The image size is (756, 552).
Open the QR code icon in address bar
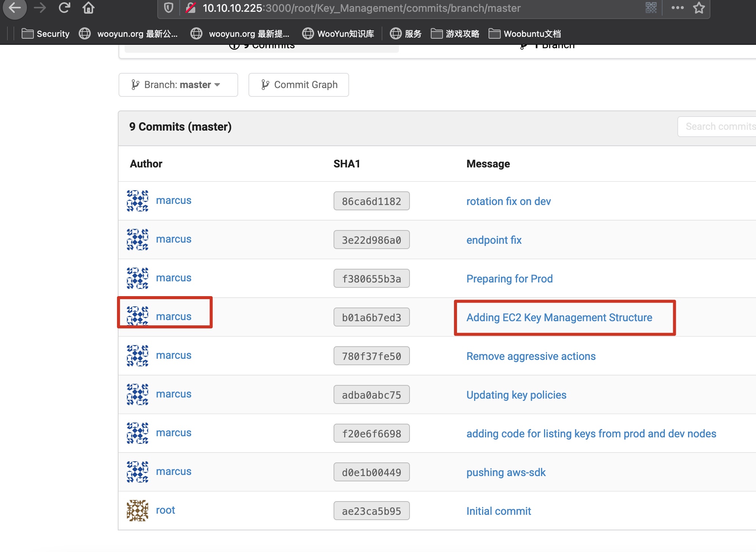tap(651, 8)
